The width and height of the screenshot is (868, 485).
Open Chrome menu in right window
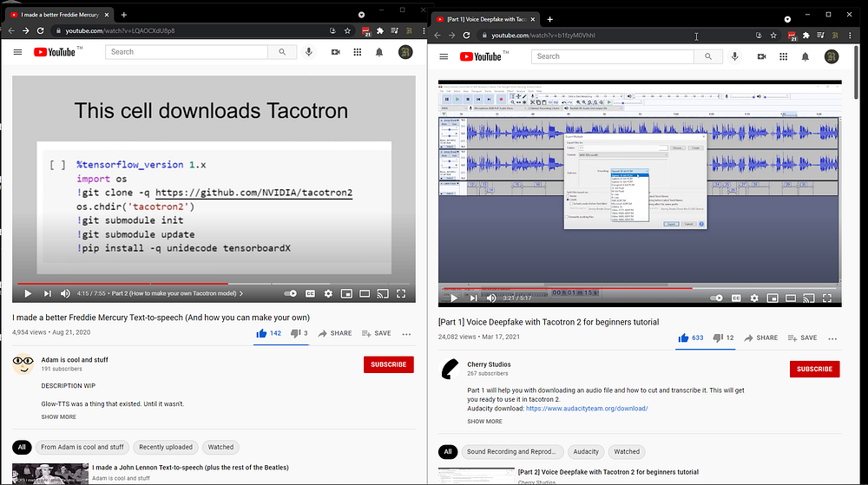(850, 36)
